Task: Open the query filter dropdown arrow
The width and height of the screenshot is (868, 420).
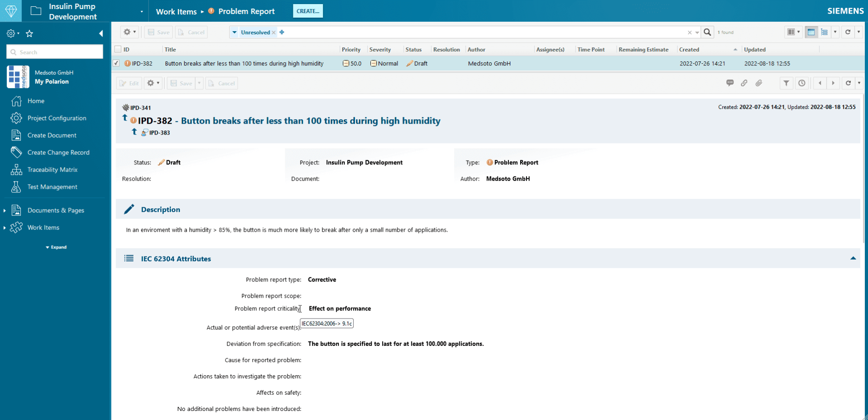Action: click(x=234, y=32)
